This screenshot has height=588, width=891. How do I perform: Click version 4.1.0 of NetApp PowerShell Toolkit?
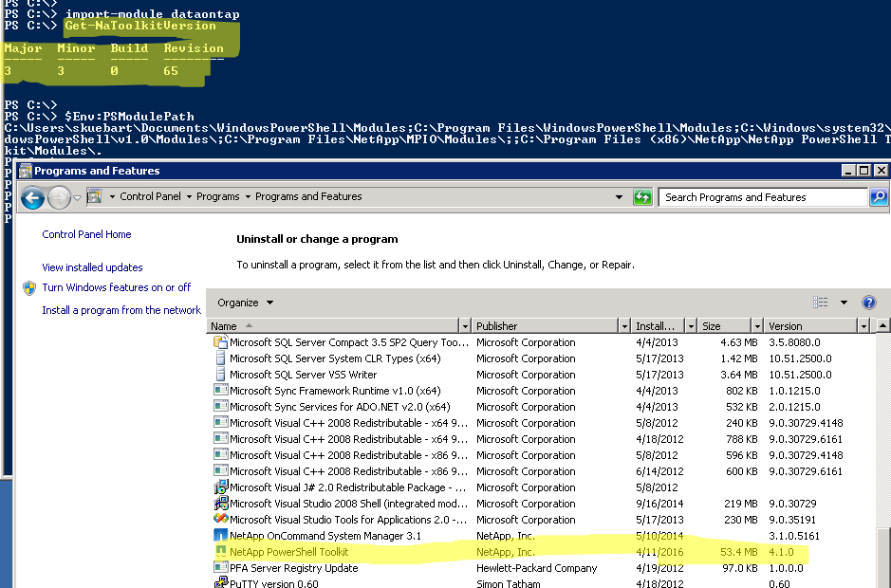781,552
